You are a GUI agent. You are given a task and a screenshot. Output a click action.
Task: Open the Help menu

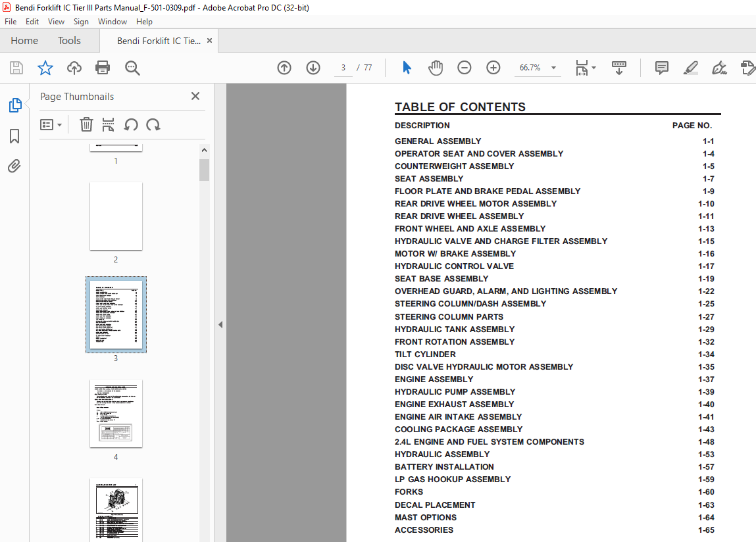click(x=144, y=22)
